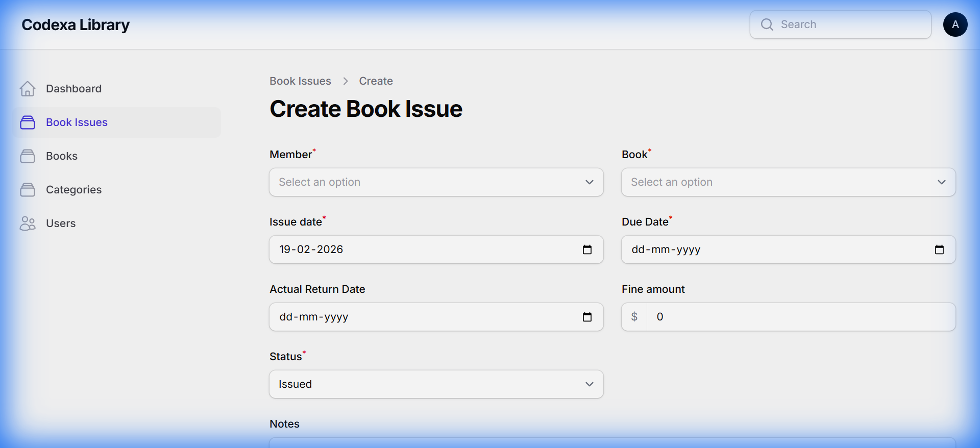Click the Create breadcrumb item
The width and height of the screenshot is (980, 448).
tap(376, 81)
